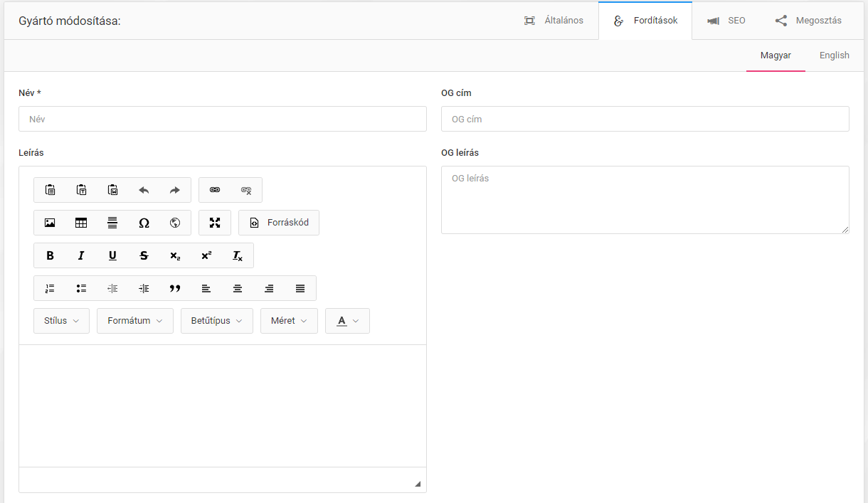Click Paste as plain text icon
This screenshot has width=868, height=503.
click(81, 190)
